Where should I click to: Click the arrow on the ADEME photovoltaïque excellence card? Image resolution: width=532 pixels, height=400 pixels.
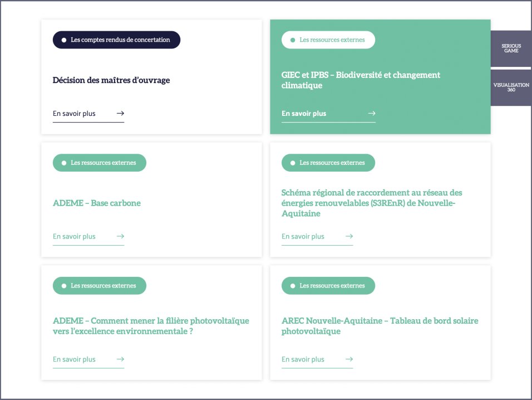click(x=120, y=359)
